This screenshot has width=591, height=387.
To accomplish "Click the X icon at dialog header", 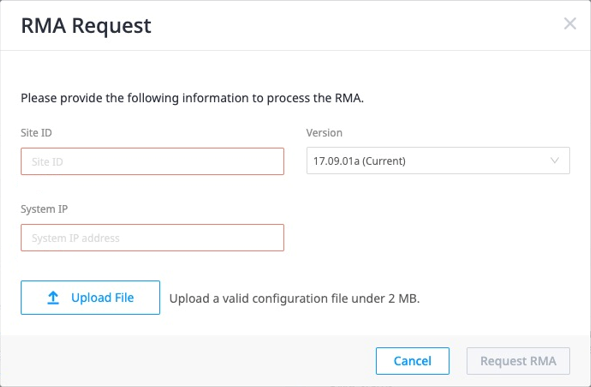I will coord(570,23).
